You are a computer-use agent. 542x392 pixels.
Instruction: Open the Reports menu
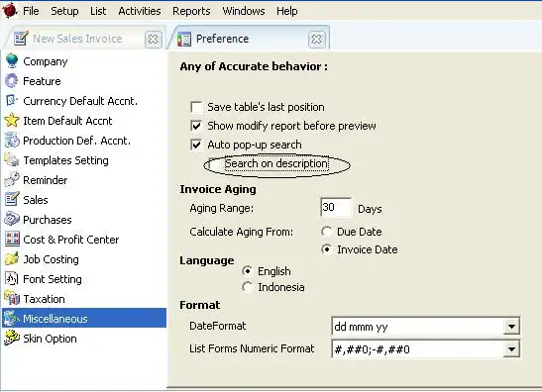191,11
